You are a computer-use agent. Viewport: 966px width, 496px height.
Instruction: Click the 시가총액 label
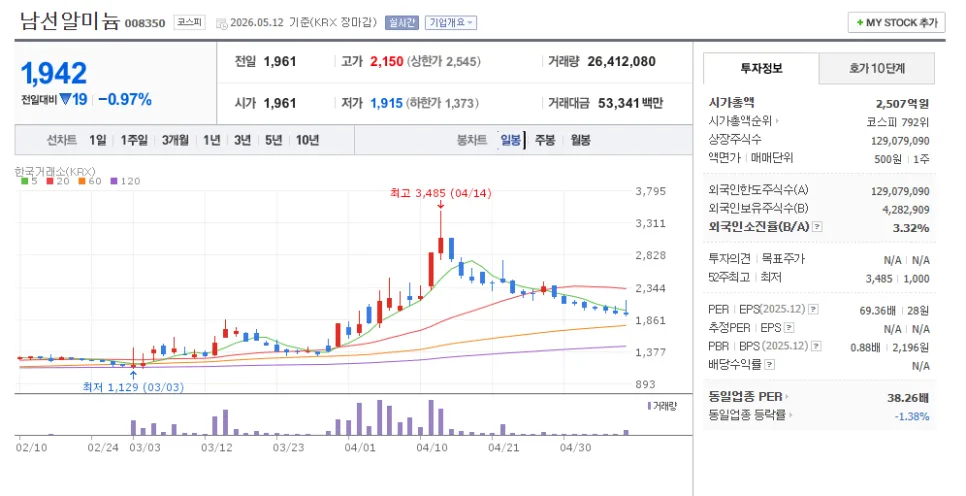click(x=731, y=102)
